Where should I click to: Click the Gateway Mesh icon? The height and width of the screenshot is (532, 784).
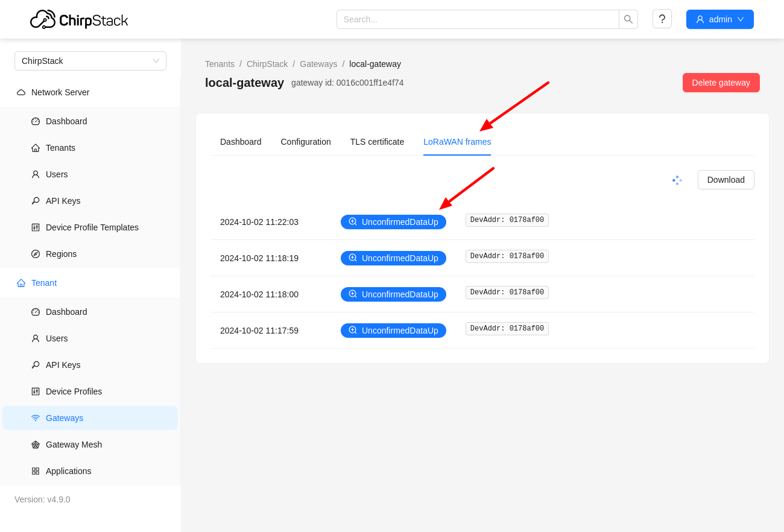point(36,445)
